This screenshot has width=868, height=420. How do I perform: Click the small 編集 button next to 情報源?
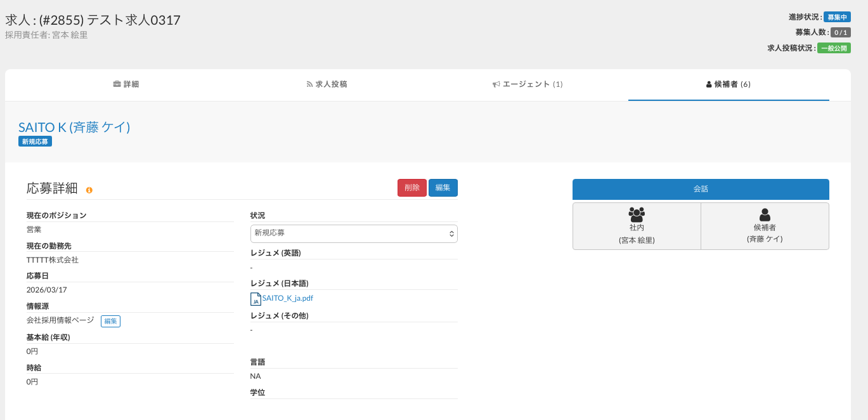click(x=110, y=321)
